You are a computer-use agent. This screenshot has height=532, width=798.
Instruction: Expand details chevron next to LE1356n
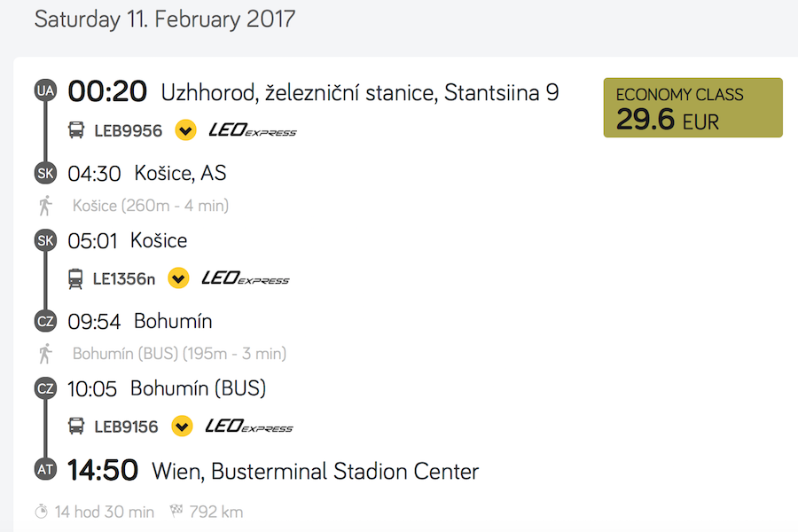[x=178, y=278]
